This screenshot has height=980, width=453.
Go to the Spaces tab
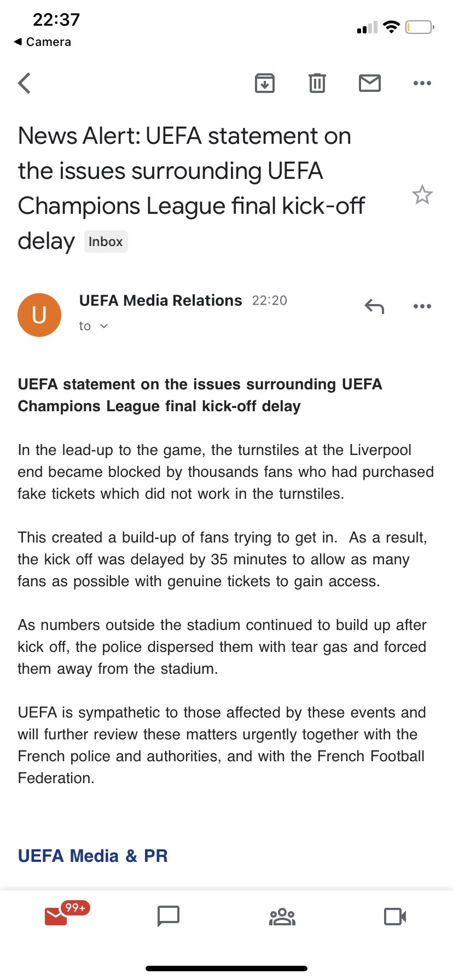282,916
